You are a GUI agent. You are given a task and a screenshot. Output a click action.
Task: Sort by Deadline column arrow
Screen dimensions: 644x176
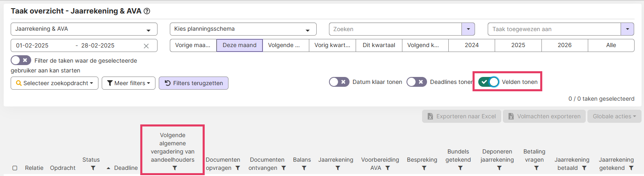(x=108, y=168)
